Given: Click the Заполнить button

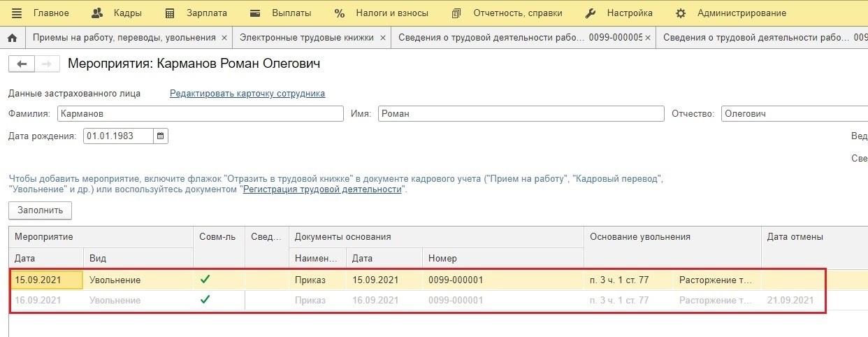Looking at the screenshot, I should tap(40, 210).
